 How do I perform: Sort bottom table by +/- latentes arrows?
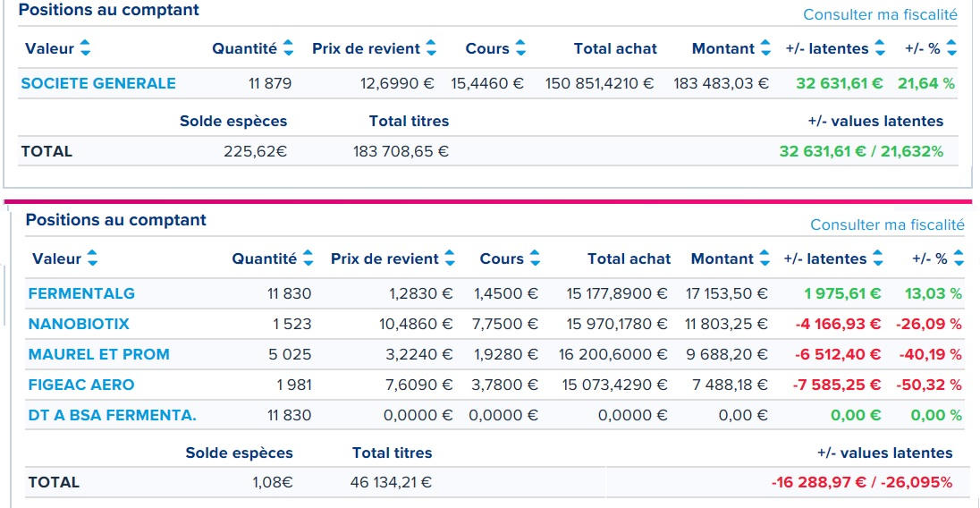(878, 258)
